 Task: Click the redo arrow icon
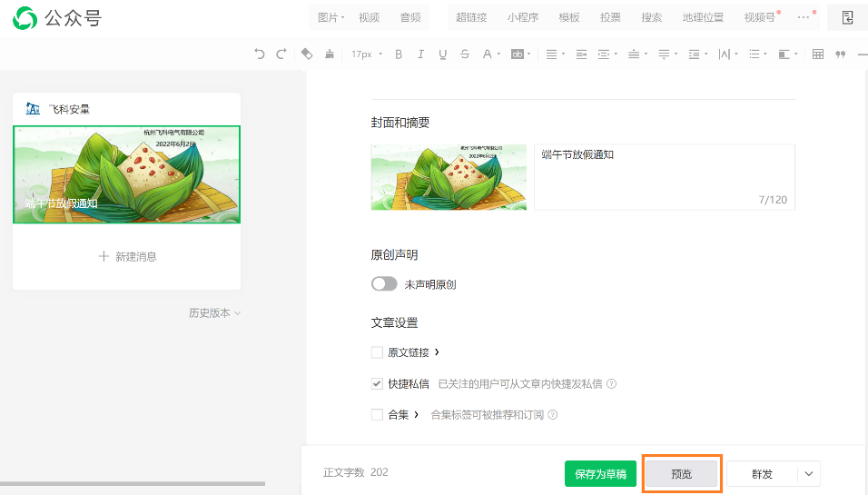pyautogui.click(x=281, y=54)
